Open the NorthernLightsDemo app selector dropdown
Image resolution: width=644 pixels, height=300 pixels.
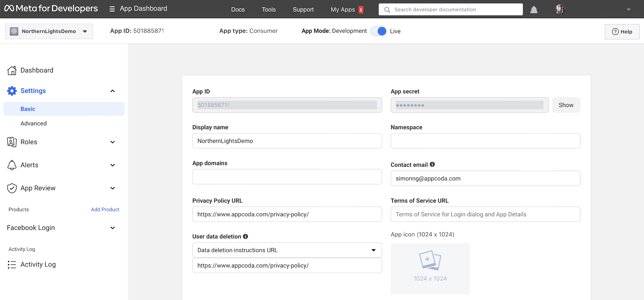click(49, 32)
